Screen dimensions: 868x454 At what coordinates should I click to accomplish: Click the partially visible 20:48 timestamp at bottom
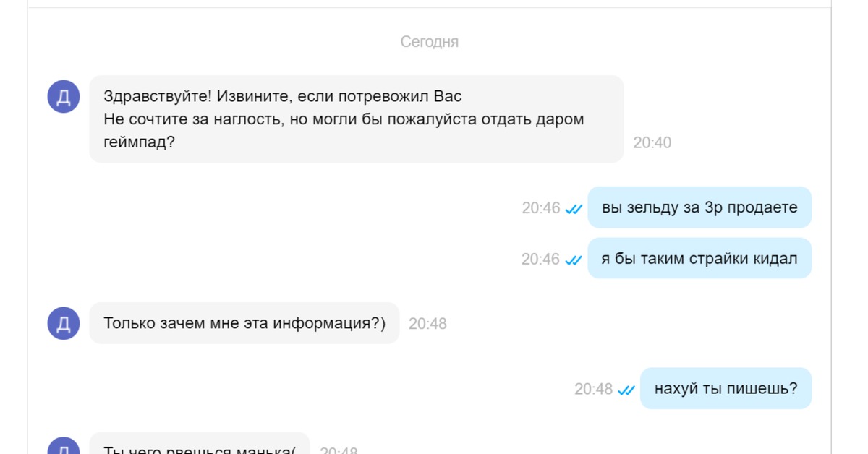pos(339,450)
